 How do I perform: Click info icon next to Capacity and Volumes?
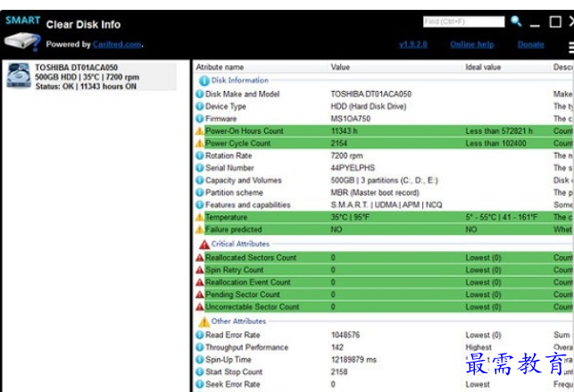pos(200,180)
